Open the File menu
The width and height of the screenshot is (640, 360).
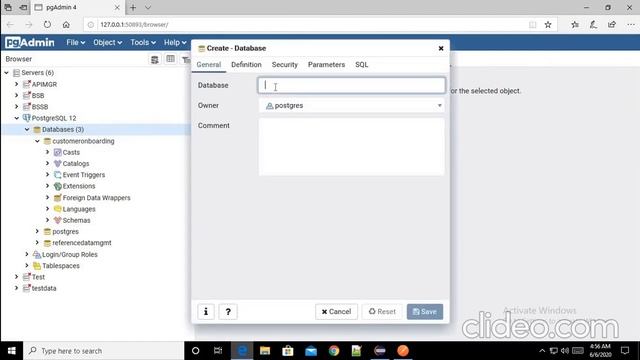pos(76,42)
